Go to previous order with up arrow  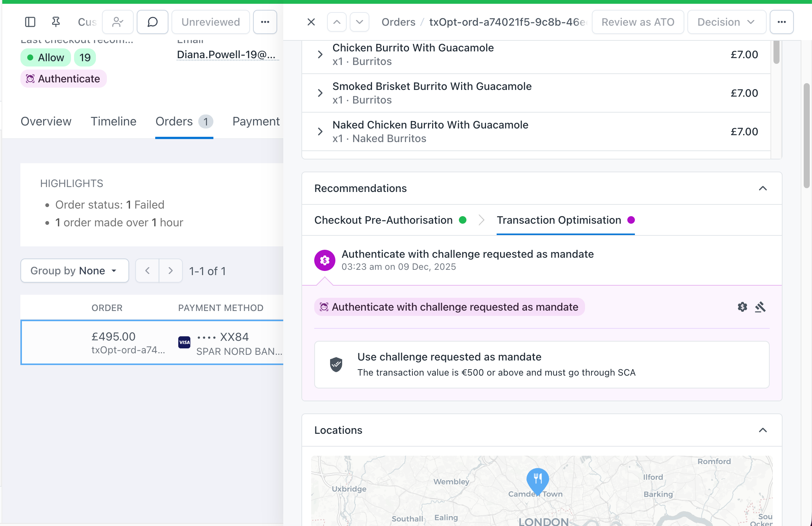point(337,22)
